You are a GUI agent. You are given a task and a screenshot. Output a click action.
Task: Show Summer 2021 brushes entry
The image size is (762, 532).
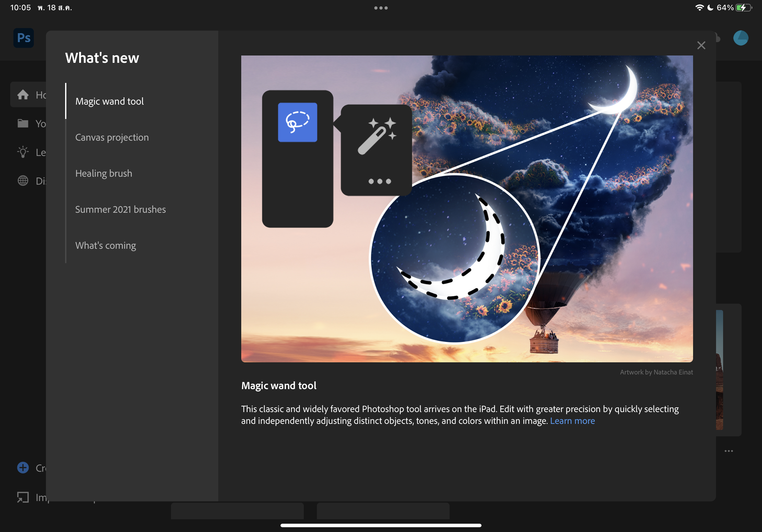pyautogui.click(x=121, y=209)
